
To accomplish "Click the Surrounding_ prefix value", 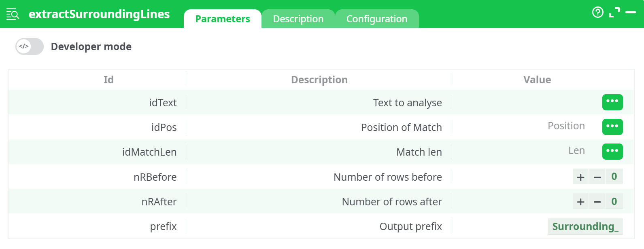I will coord(585,226).
